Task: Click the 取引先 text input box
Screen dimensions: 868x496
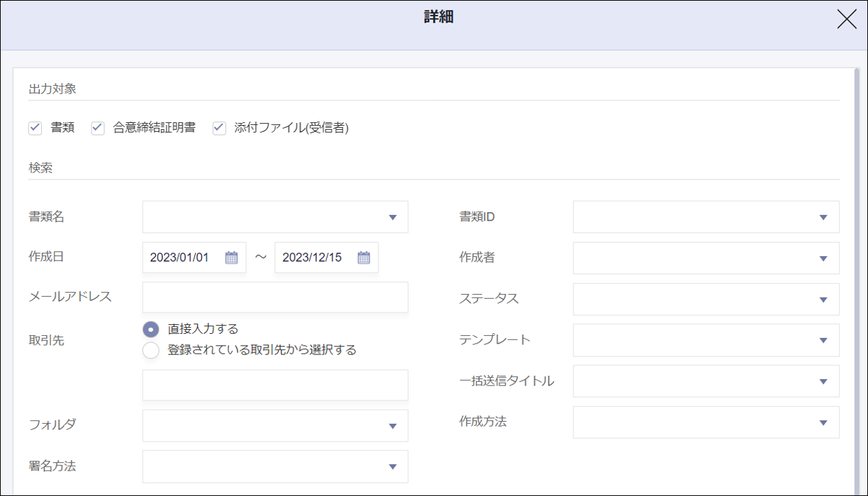Action: click(x=275, y=385)
